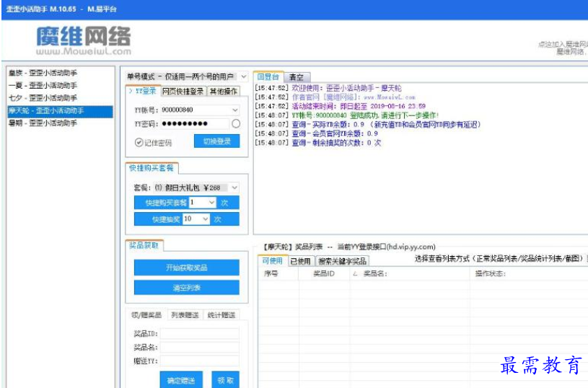This screenshot has width=588, height=388.
Task: Click the 奖品获取 section tab
Action: pos(144,245)
